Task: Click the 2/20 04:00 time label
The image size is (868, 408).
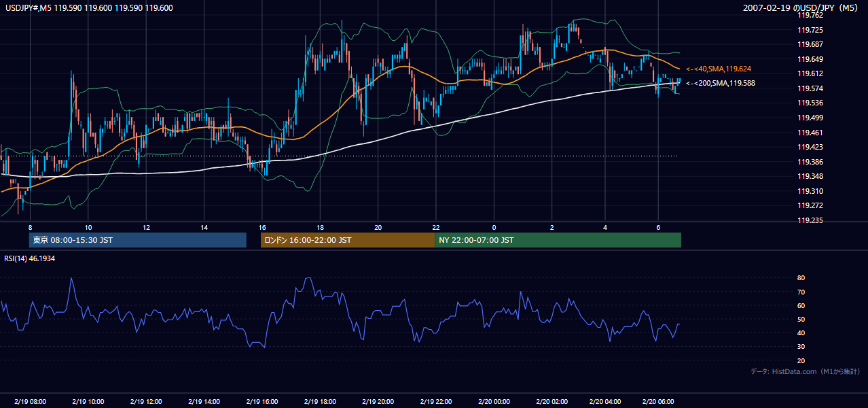Action: coord(604,402)
